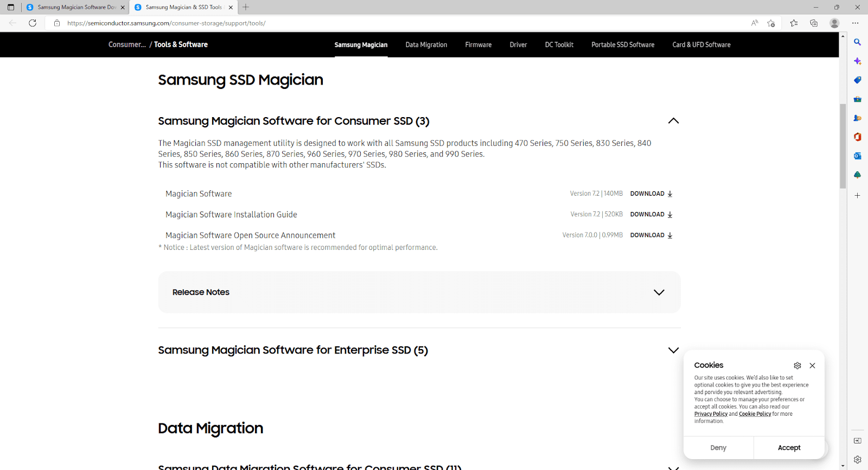Open the Read Aloud icon
This screenshot has height=470, width=868.
click(755, 23)
